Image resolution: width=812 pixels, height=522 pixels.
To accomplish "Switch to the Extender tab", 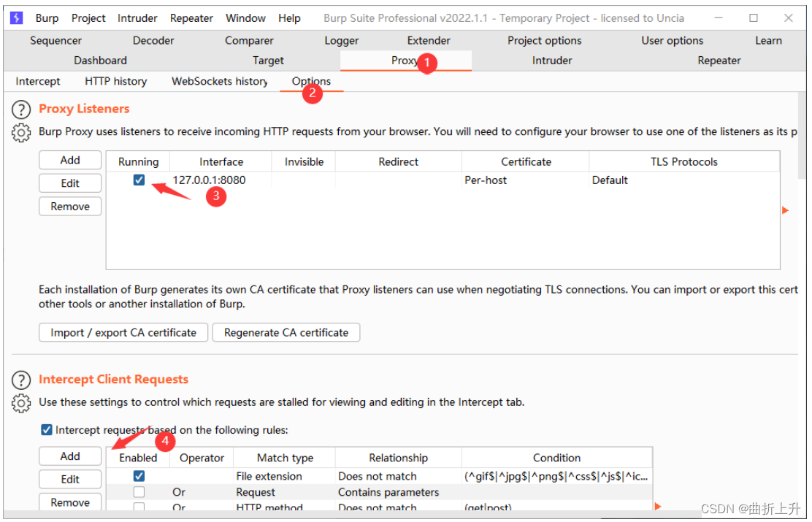I will [429, 40].
